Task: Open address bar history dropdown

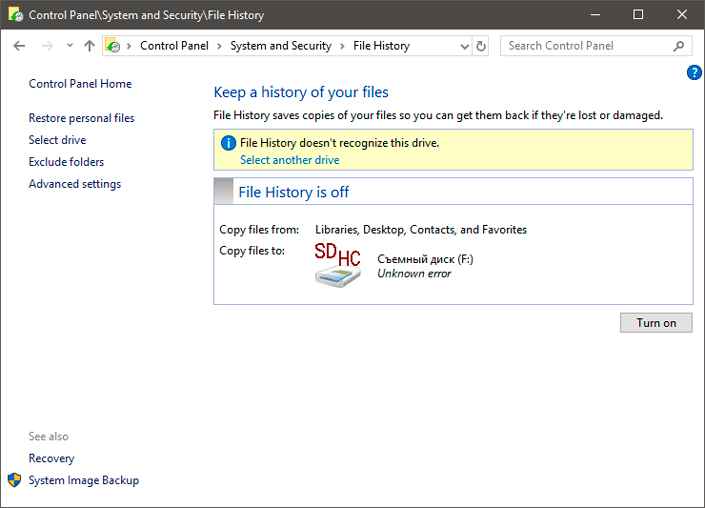Action: pos(465,46)
